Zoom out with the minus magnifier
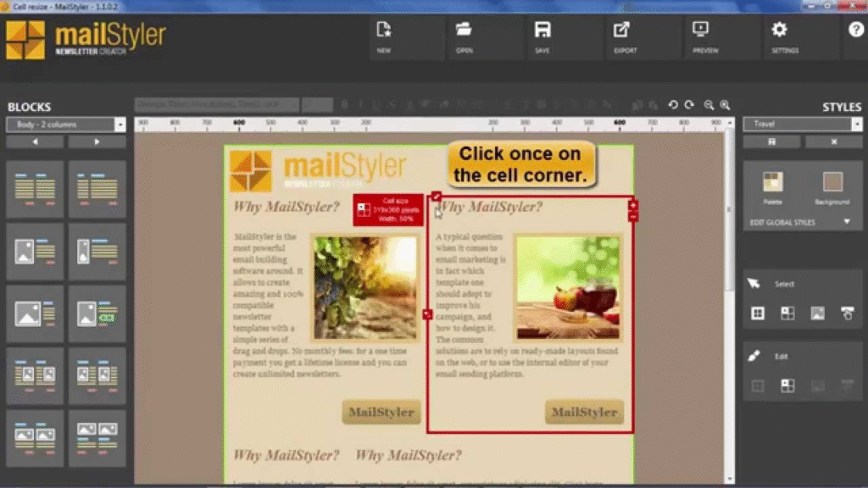This screenshot has height=488, width=868. 709,104
